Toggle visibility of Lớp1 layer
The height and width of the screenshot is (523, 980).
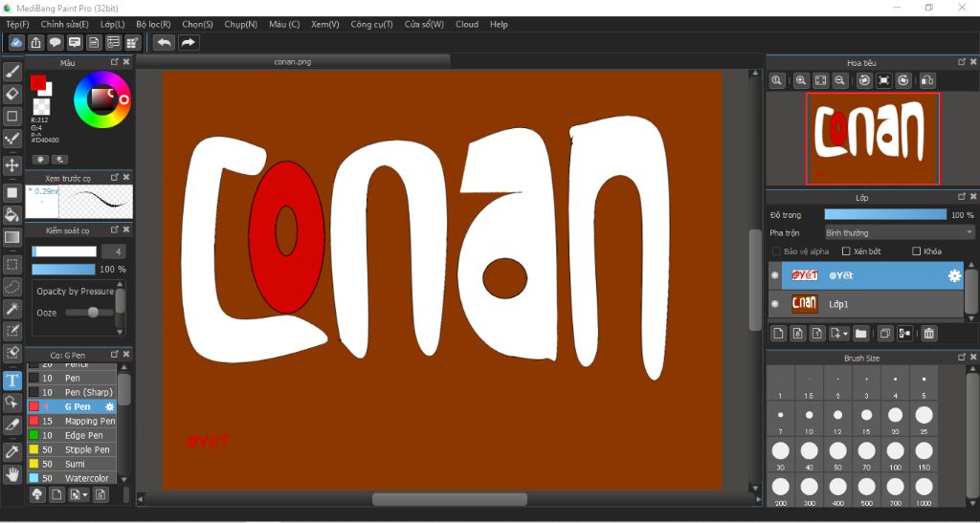(x=775, y=304)
